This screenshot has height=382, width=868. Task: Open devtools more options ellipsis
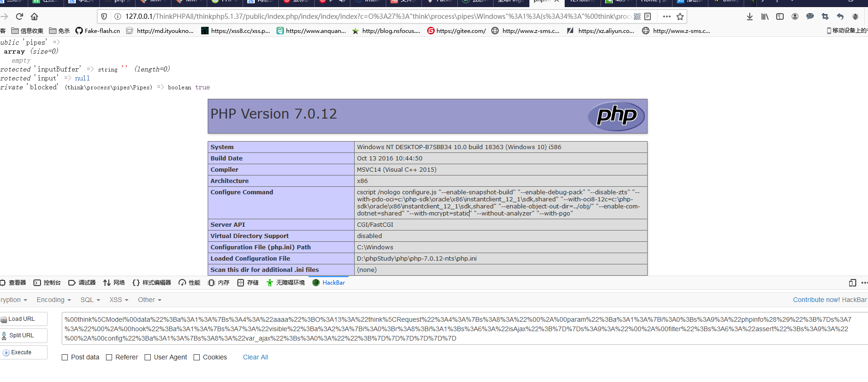pos(864,283)
